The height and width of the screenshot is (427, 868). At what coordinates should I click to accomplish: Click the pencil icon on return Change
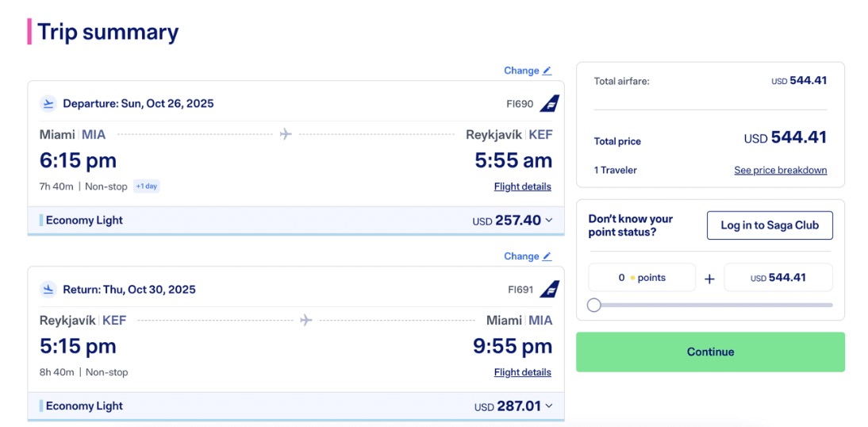pos(547,256)
